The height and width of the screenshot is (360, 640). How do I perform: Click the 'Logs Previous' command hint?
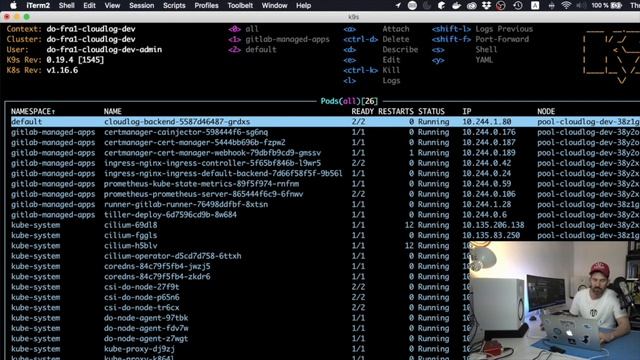pos(504,29)
